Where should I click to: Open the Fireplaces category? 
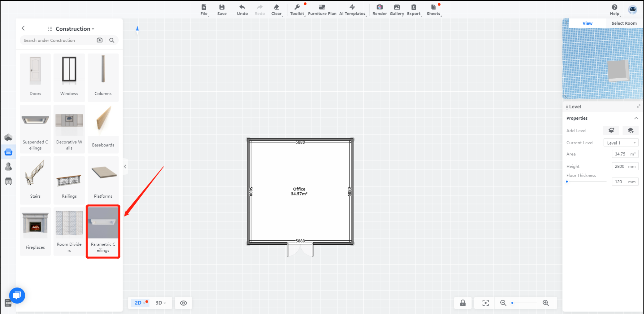tap(35, 231)
